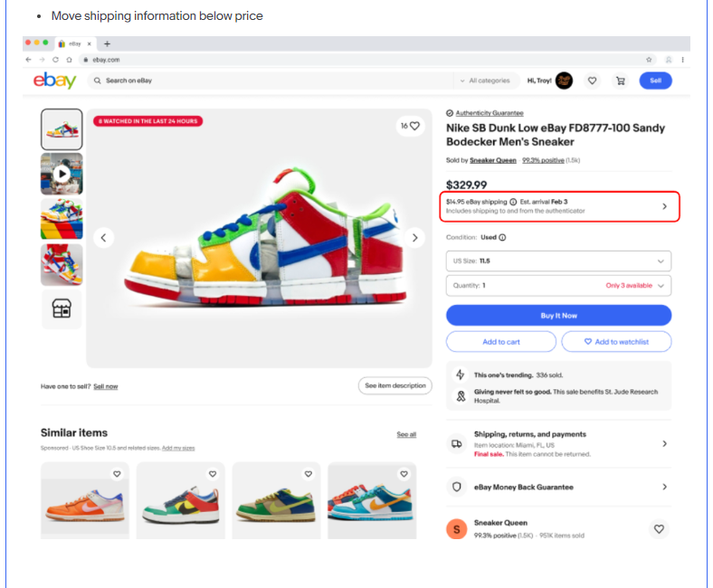The image size is (713, 588).
Task: Click Condition Used info icon
Action: click(x=502, y=237)
